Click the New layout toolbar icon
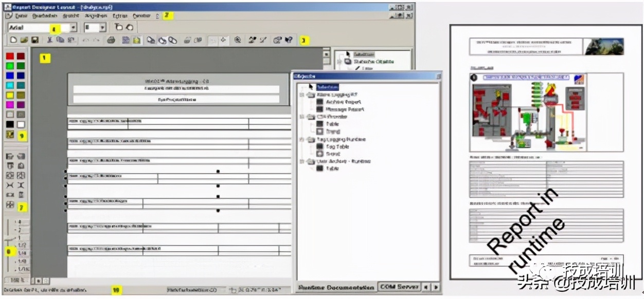The image size is (644, 299). tap(14, 40)
